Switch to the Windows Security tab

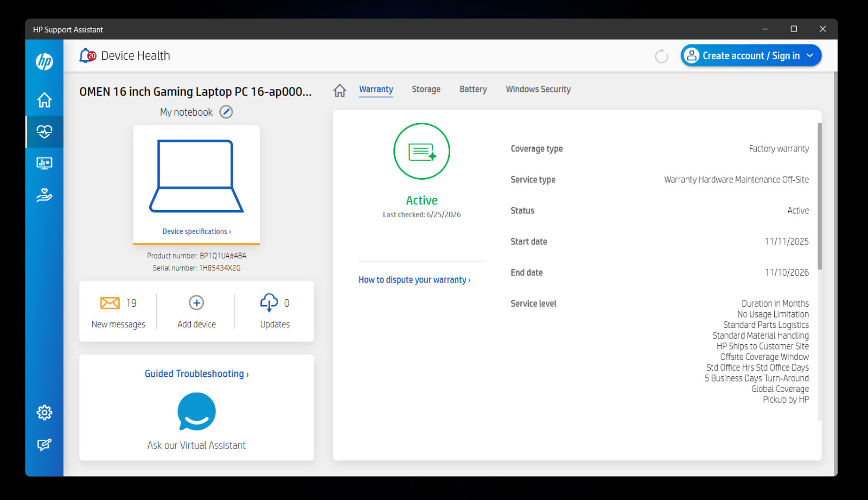[538, 90]
